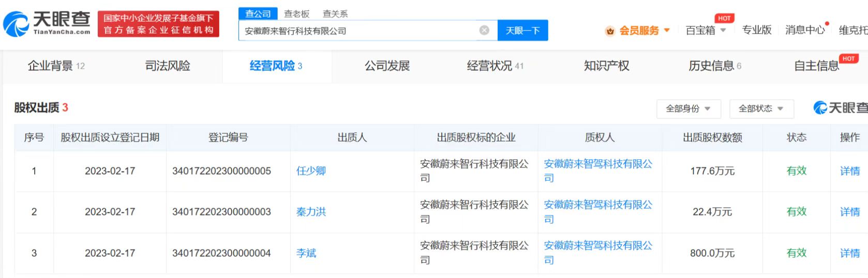
Task: Clear the search box with the X icon
Action: tap(484, 30)
